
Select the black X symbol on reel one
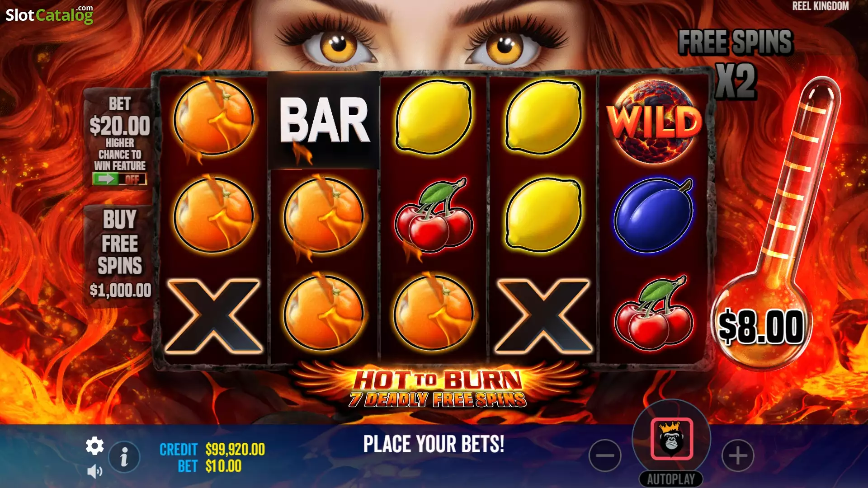[213, 315]
